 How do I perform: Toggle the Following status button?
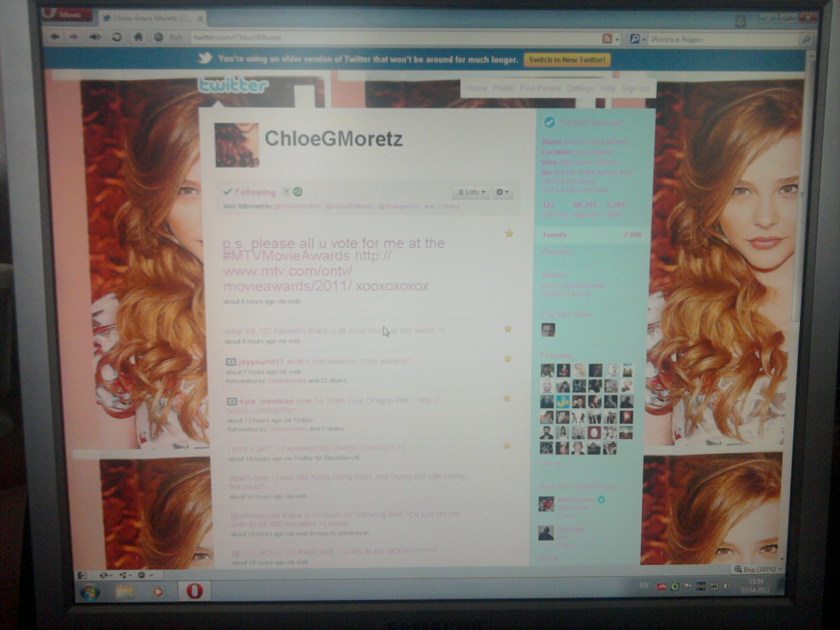[249, 192]
